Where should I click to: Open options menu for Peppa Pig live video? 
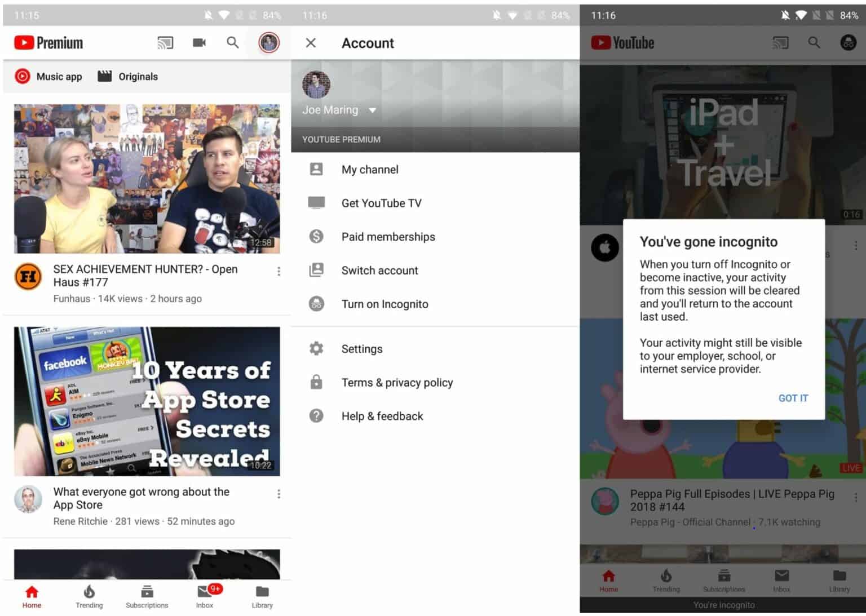pyautogui.click(x=856, y=497)
